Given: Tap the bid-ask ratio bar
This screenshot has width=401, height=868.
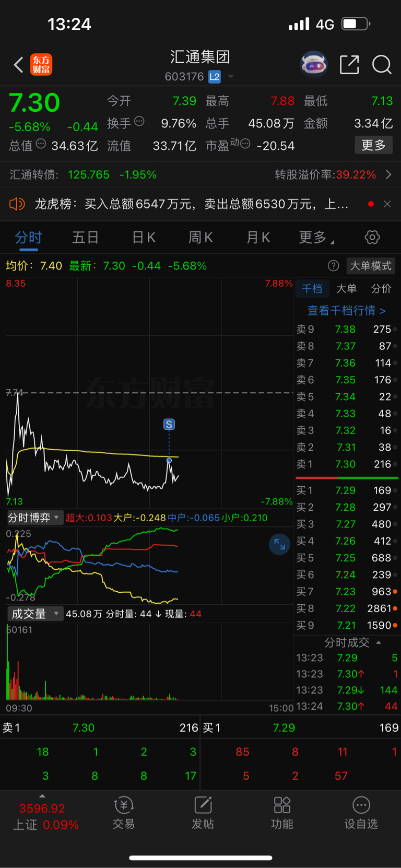Looking at the screenshot, I should click(x=347, y=477).
